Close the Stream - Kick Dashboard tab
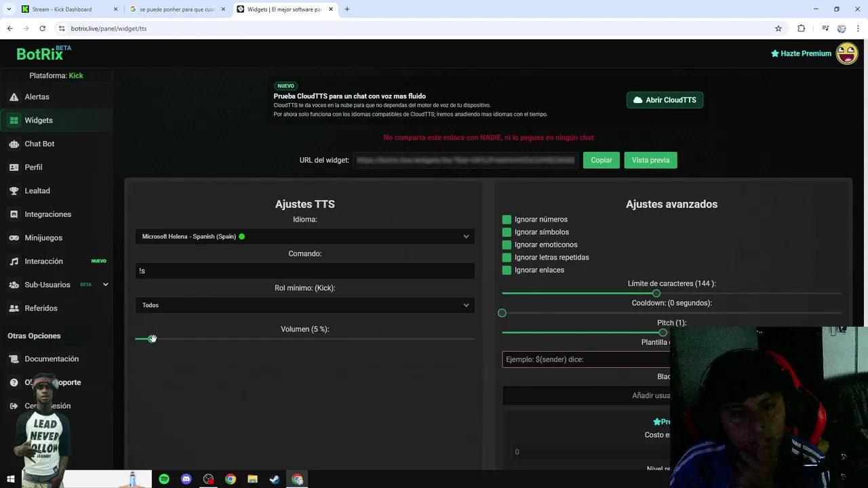Viewport: 868px width, 488px height. pyautogui.click(x=115, y=9)
